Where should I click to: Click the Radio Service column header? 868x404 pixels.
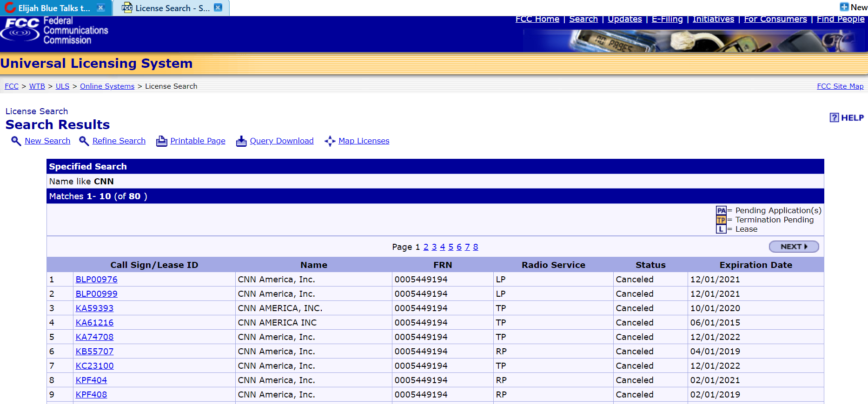553,265
